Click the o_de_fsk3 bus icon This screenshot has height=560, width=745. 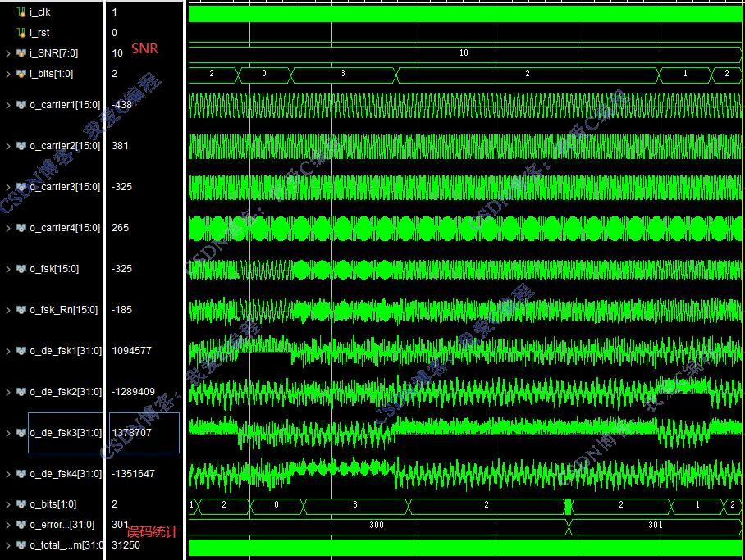(x=21, y=433)
